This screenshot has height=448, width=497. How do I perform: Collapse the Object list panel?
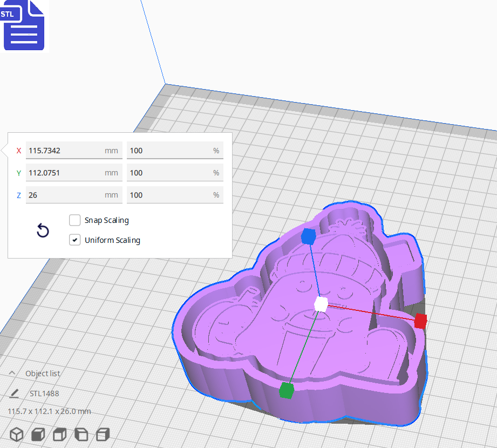[13, 373]
